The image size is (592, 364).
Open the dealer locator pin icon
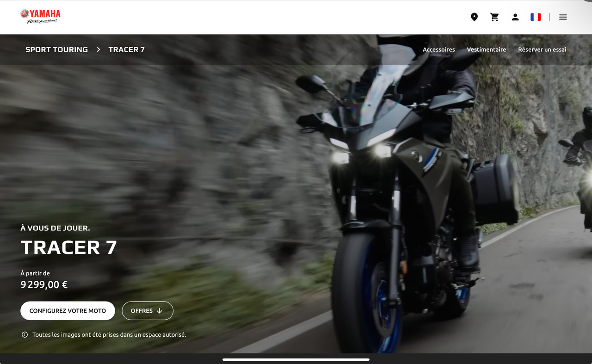click(474, 17)
